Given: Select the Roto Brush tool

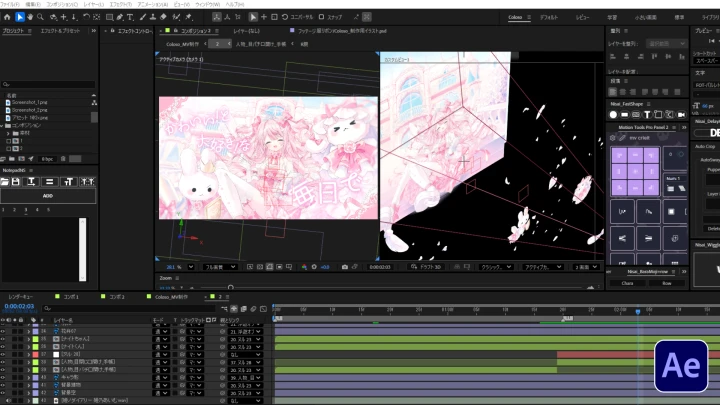Looking at the screenshot, I should (176, 17).
